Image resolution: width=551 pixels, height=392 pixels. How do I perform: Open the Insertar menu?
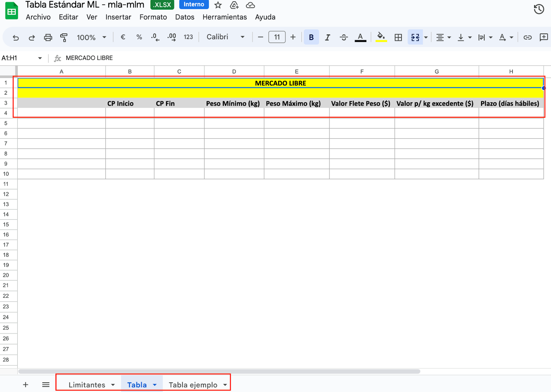coord(118,17)
